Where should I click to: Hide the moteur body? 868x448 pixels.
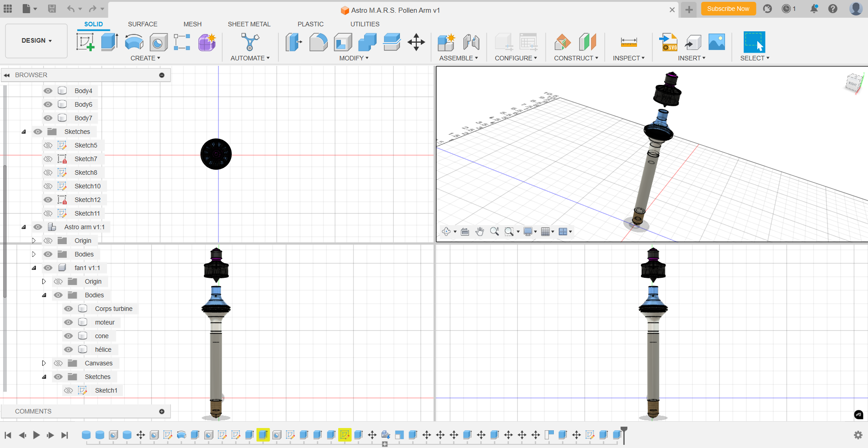pos(69,322)
